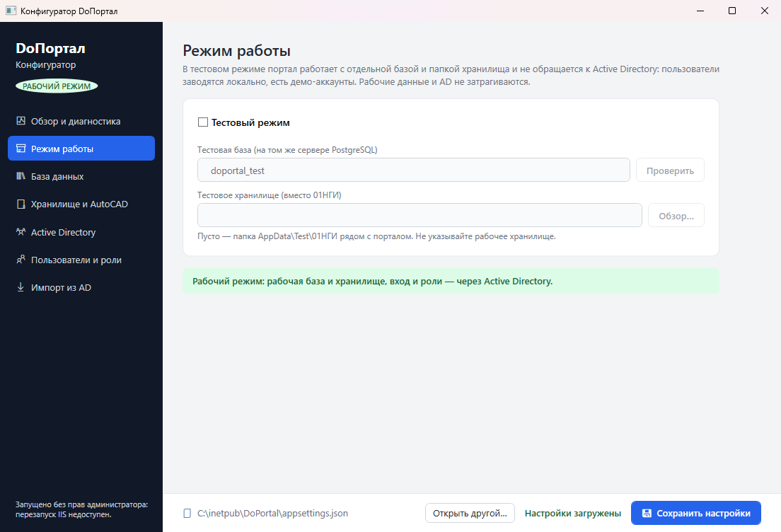Click the Конфигуратор DoПортал window title
The height and width of the screenshot is (532, 781).
tap(69, 11)
